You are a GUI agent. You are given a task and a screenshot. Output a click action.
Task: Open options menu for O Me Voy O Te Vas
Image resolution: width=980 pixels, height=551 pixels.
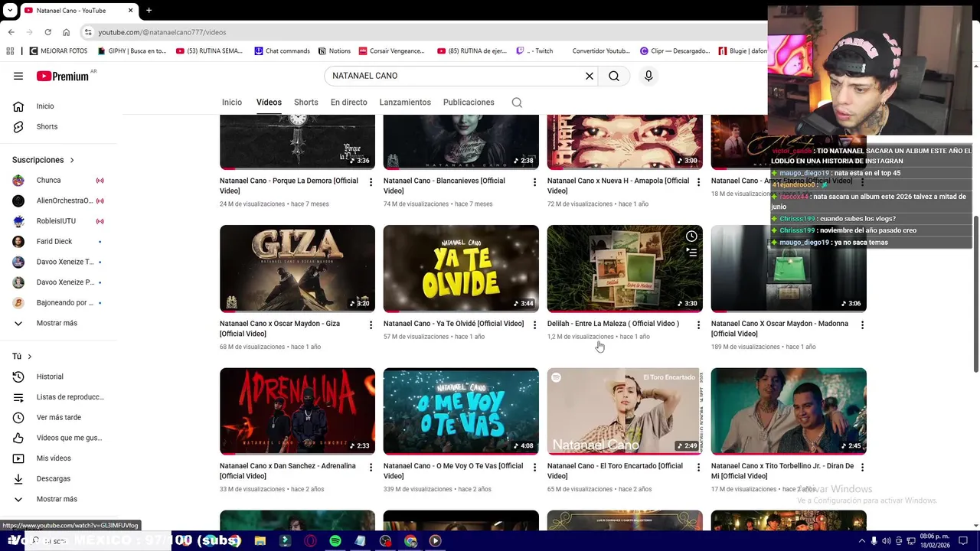534,468
